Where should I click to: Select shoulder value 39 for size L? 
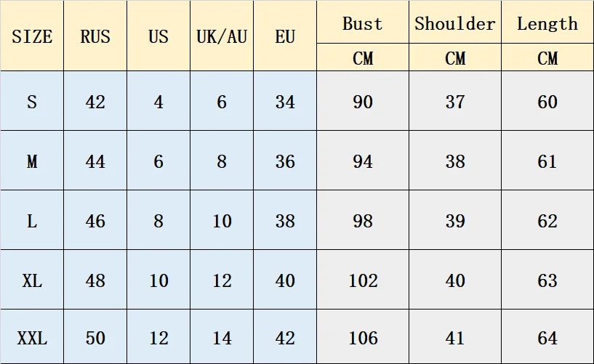pyautogui.click(x=455, y=221)
